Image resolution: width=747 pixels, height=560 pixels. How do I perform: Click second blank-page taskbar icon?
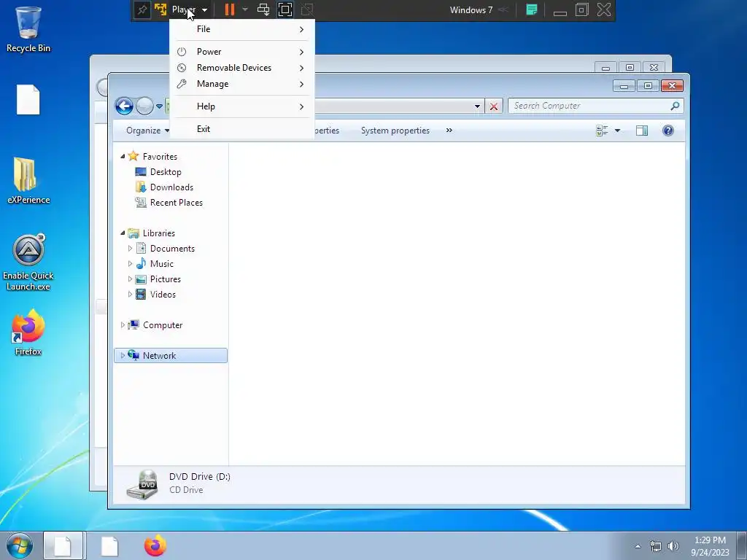pyautogui.click(x=109, y=545)
